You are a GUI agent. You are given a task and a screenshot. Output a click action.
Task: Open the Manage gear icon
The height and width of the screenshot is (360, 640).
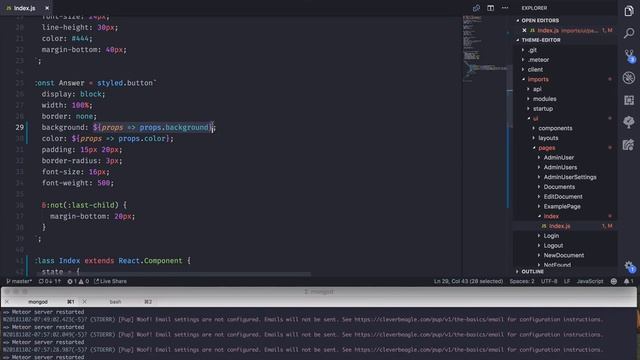pos(629,267)
